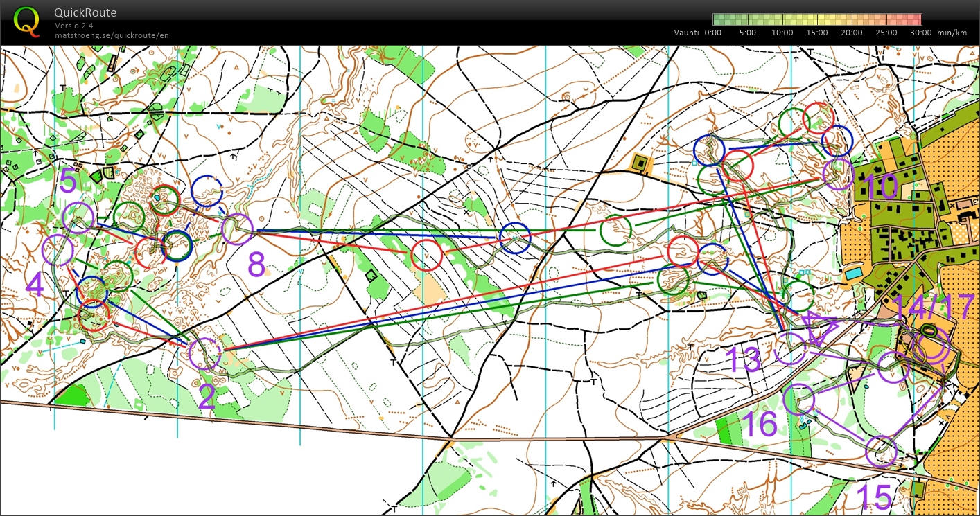This screenshot has width=980, height=516.
Task: Click the control number 15 label
Action: pyautogui.click(x=873, y=497)
